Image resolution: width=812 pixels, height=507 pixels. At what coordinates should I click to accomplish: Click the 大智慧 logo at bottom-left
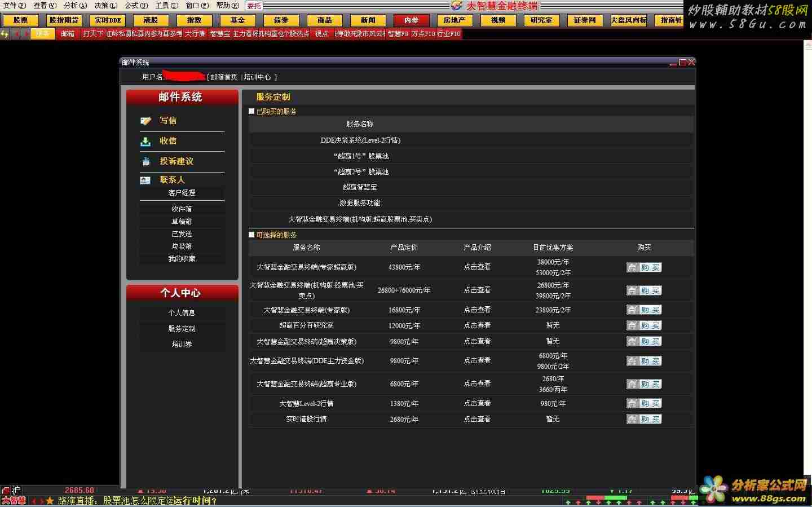(14, 500)
